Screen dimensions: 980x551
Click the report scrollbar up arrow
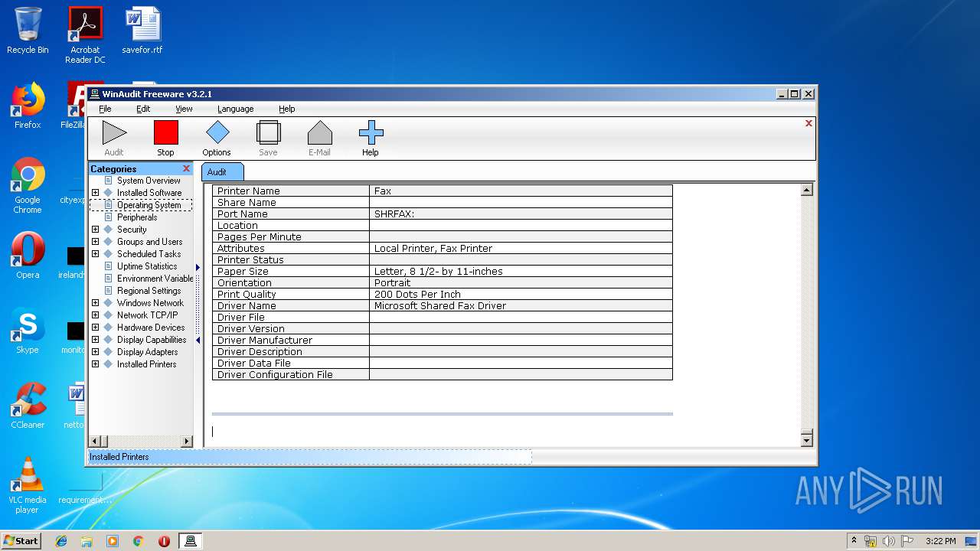(806, 190)
